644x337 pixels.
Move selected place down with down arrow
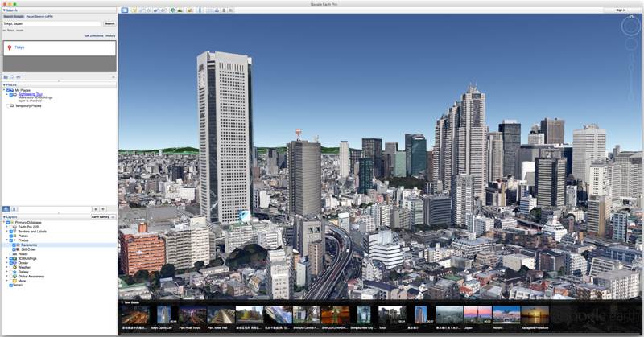click(103, 209)
